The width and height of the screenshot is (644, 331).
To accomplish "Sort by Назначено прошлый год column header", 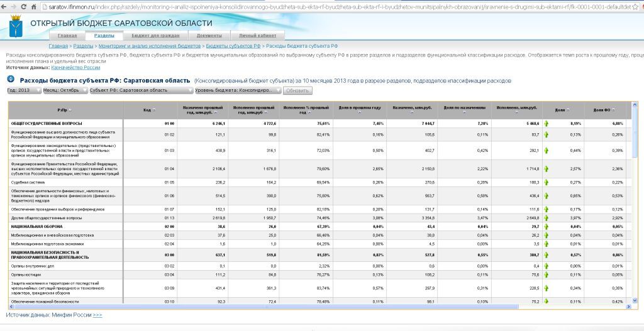I will [x=203, y=109].
